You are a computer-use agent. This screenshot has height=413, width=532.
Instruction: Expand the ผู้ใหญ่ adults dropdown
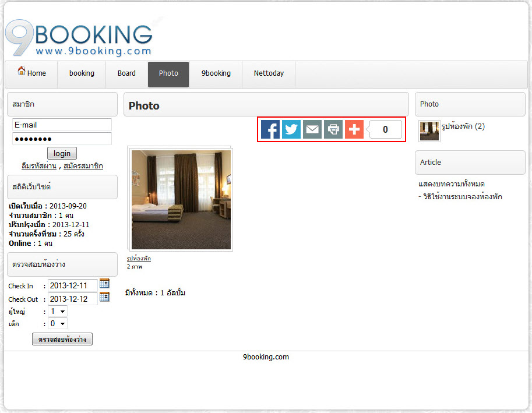pos(58,311)
